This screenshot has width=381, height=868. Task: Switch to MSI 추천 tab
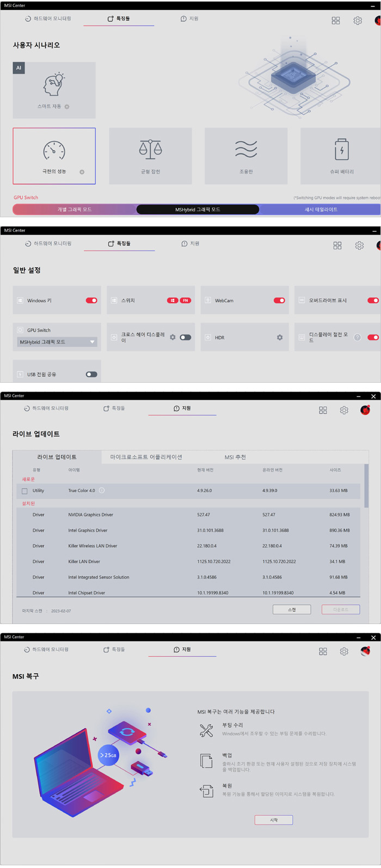[235, 457]
